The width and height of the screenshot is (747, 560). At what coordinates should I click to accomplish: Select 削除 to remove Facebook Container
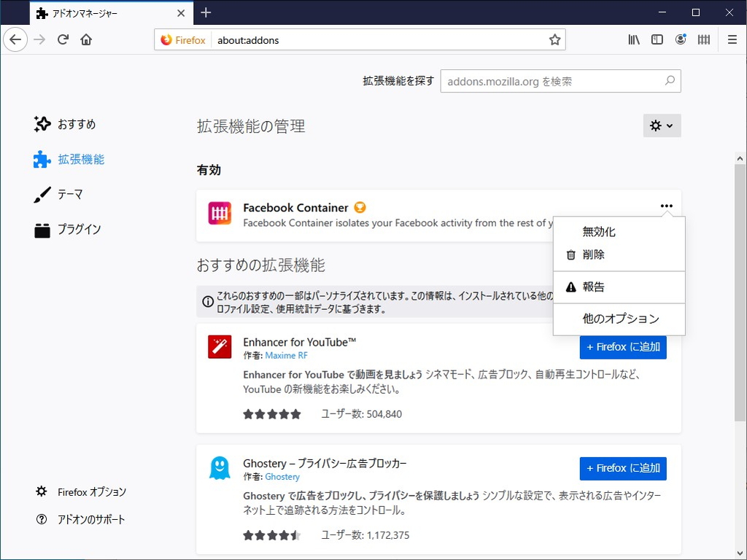tap(594, 254)
